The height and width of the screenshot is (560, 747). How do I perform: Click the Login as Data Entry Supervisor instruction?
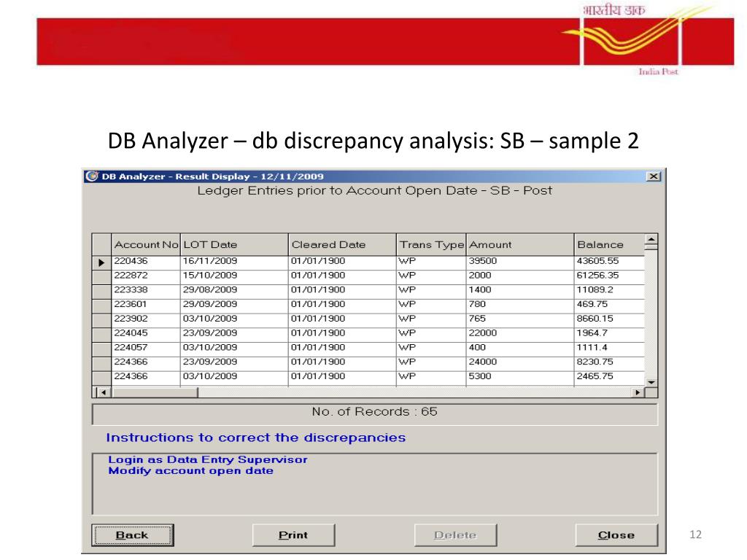coord(208,459)
